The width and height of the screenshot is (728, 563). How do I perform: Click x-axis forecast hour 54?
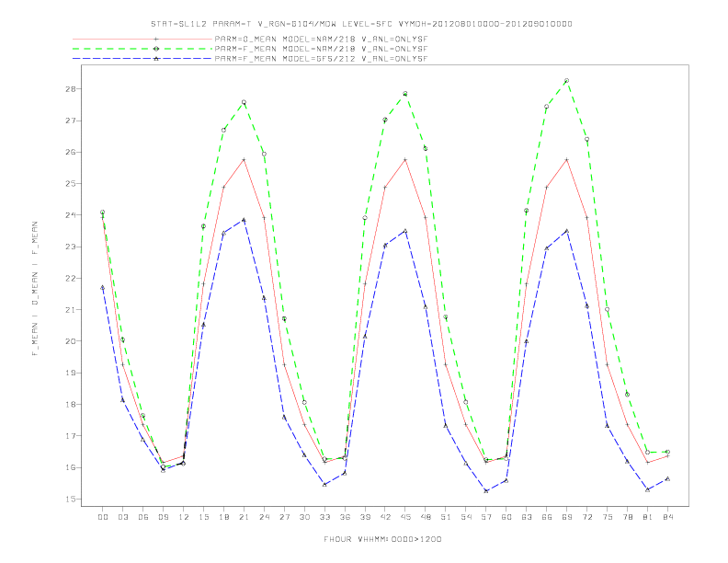466,517
